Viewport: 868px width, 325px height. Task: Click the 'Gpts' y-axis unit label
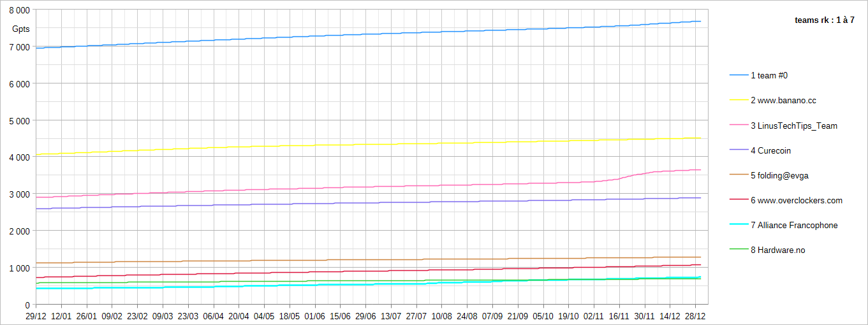pyautogui.click(x=21, y=29)
